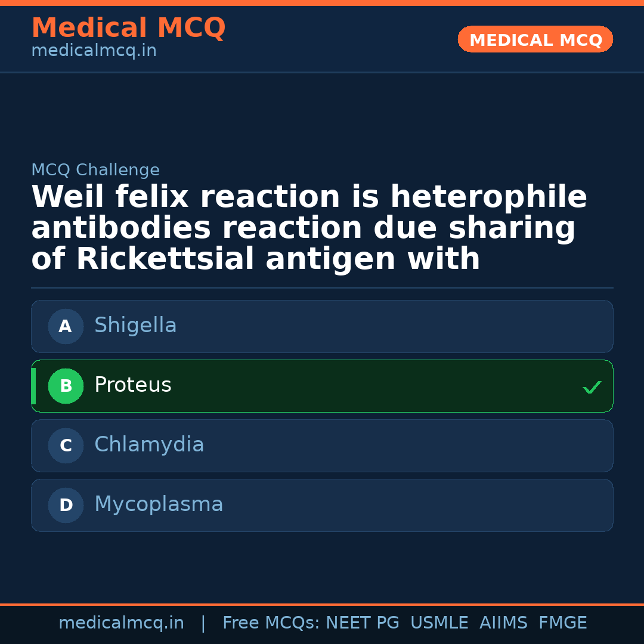Click the green accent bar left of Proteus

[x=33, y=386]
